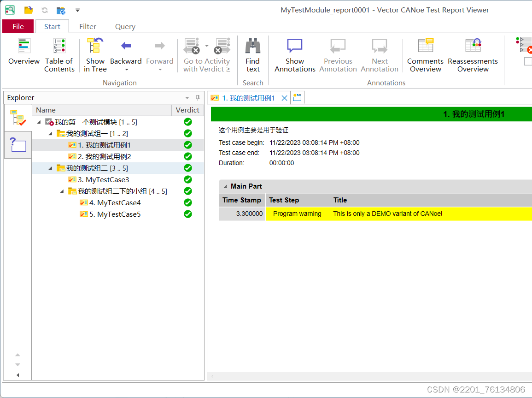This screenshot has height=398, width=532.
Task: Activate the Find text binoculars icon
Action: coord(252,46)
